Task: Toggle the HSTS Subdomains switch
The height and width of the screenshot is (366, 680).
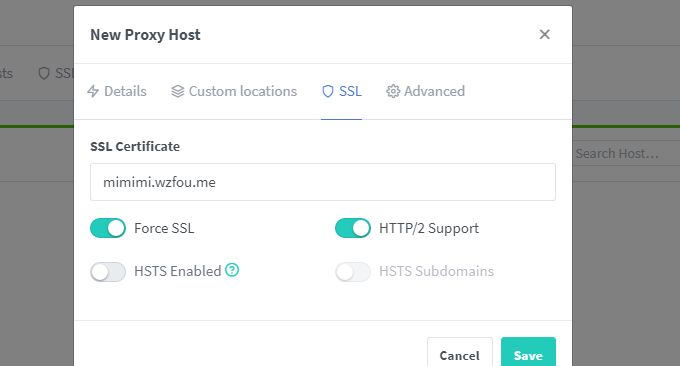Action: [x=353, y=272]
